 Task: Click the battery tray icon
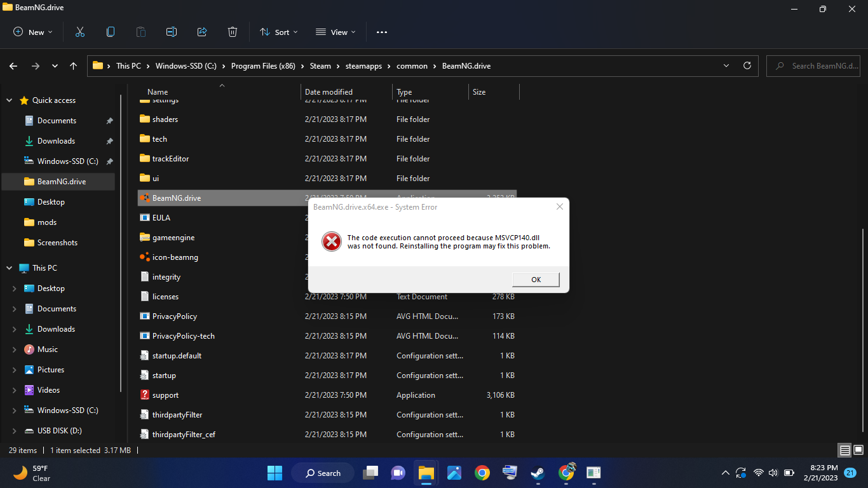pyautogui.click(x=789, y=473)
